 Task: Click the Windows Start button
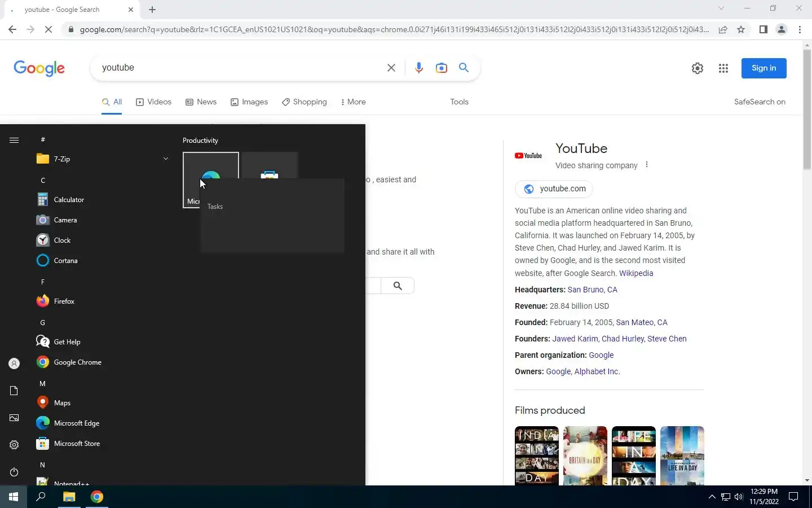click(x=14, y=497)
